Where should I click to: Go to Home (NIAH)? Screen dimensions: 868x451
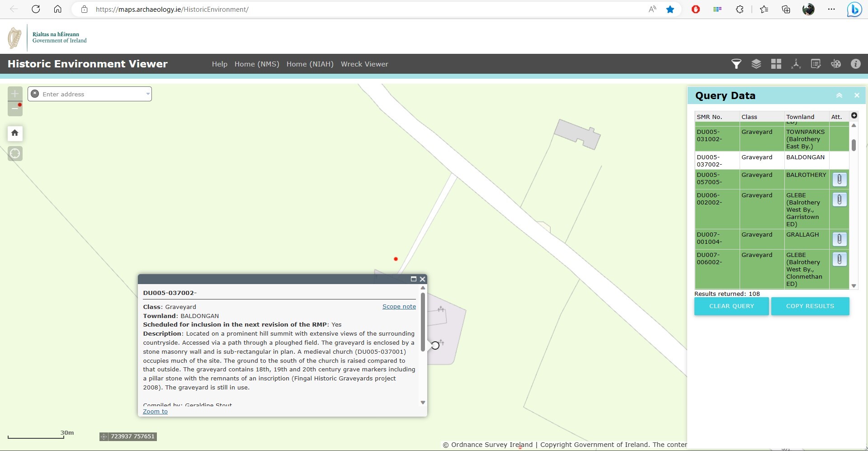[x=310, y=64]
